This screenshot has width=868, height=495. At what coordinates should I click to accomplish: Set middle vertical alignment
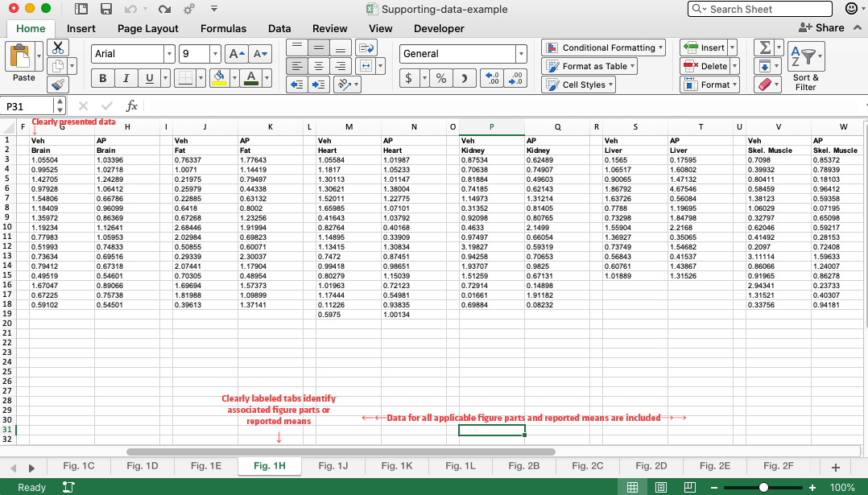pyautogui.click(x=319, y=47)
